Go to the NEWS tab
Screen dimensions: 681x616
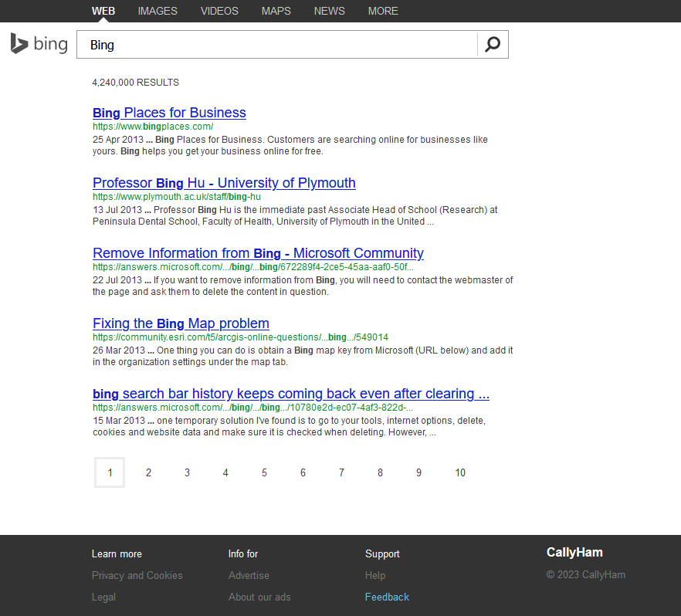[330, 11]
